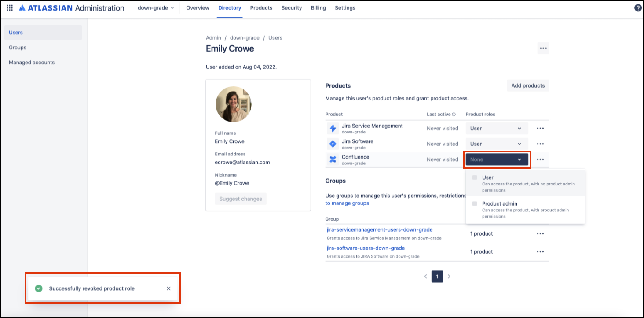Select Users in the sidebar
The height and width of the screenshot is (318, 644).
pos(43,33)
